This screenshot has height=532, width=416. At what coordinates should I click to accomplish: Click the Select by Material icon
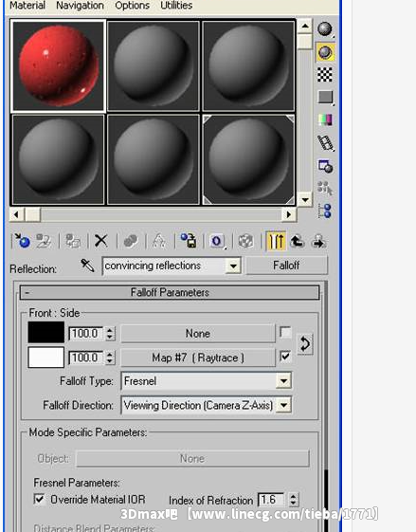click(325, 189)
